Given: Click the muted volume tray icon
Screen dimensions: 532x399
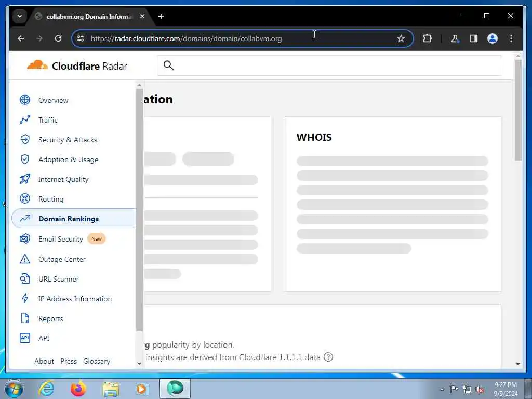Looking at the screenshot, I should 480,390.
